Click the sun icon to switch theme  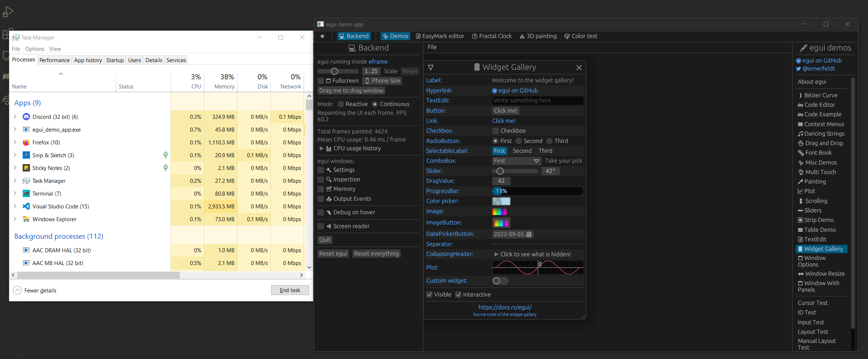tap(323, 36)
